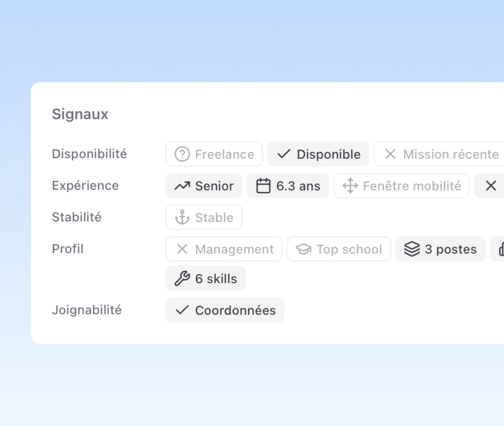504x426 pixels.
Task: Click the X icon in Mission récente
Action: coord(390,154)
